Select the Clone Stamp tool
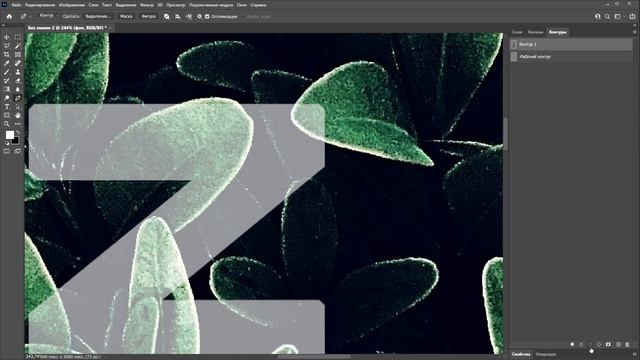 pyautogui.click(x=18, y=72)
